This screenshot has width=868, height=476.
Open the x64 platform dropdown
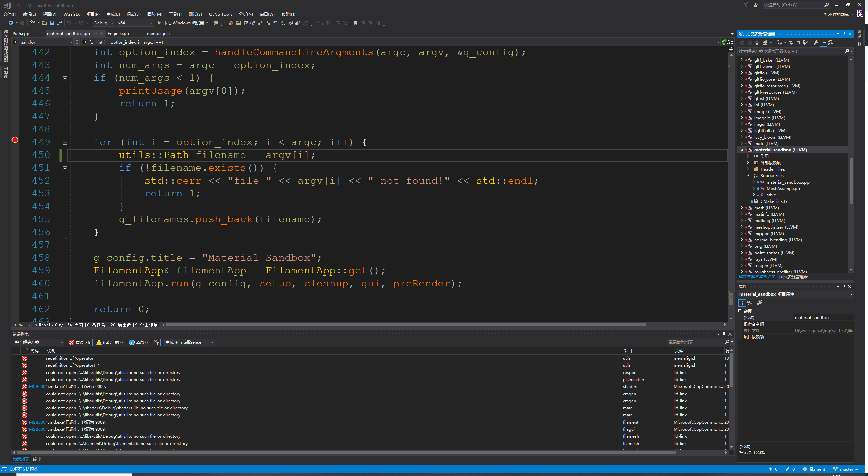click(x=136, y=23)
